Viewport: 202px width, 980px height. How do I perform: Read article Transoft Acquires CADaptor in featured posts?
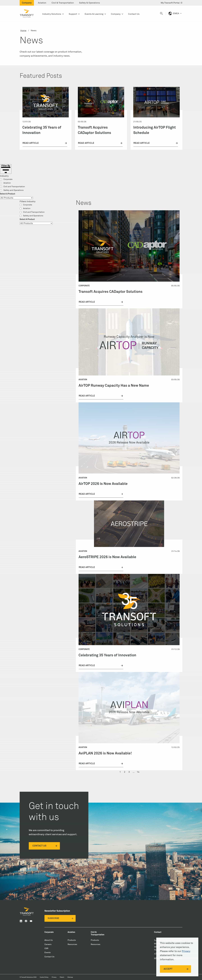point(100,143)
